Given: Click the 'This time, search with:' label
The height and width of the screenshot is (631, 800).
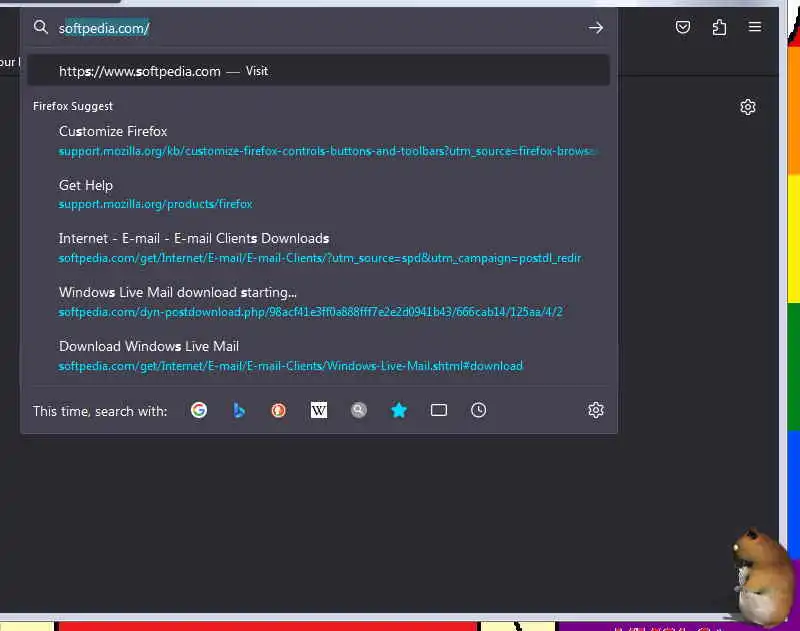Looking at the screenshot, I should point(100,411).
